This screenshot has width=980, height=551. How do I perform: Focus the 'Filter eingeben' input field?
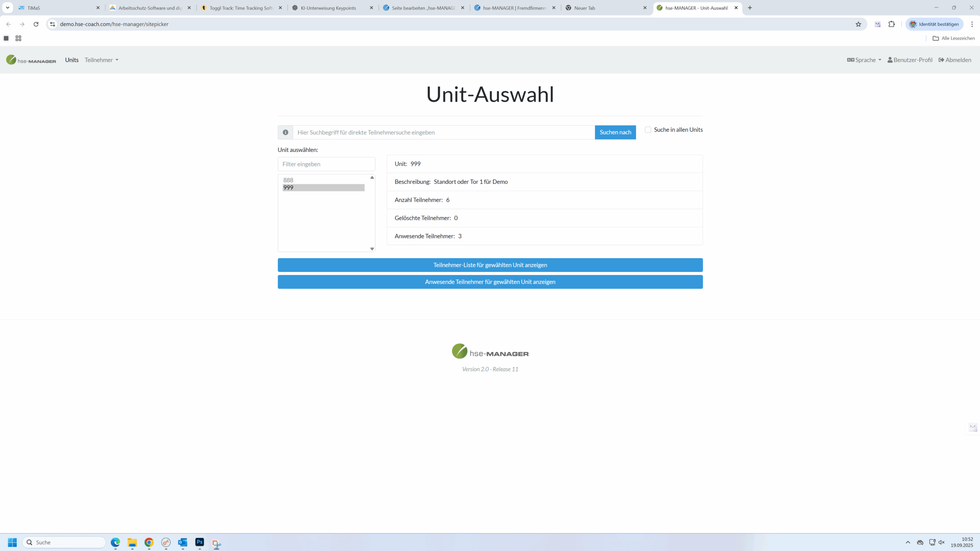(x=326, y=164)
